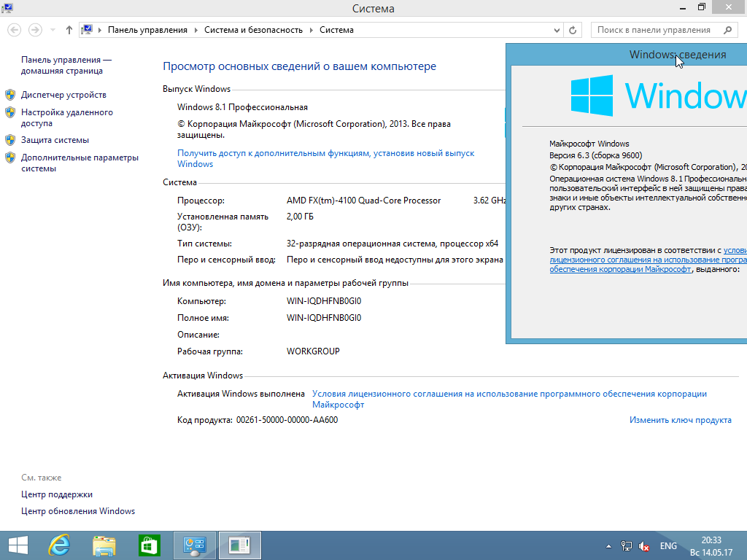Screen dimensions: 747x560
Task: Click the computer icon in address bar
Action: coord(87,29)
